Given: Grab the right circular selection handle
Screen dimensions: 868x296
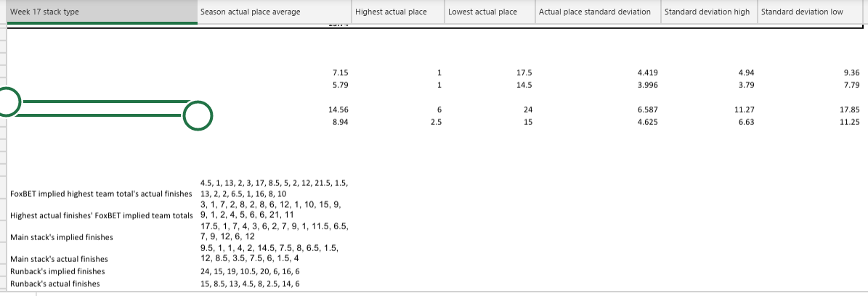Looking at the screenshot, I should pos(198,115).
